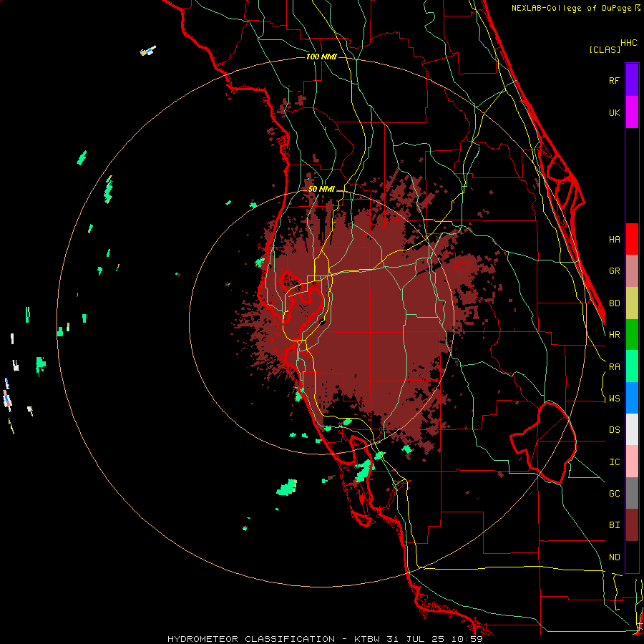Click the UK legend label
Image resolution: width=644 pixels, height=644 pixels.
click(614, 112)
